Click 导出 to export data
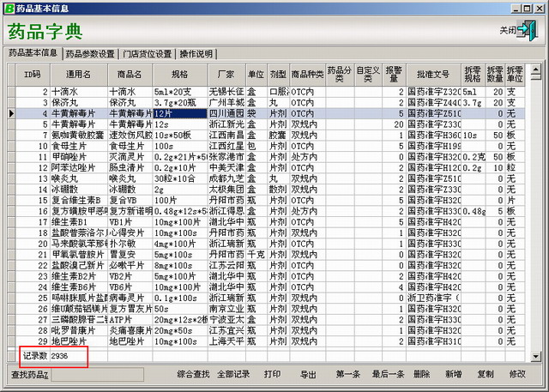Viewport: 549px width, 392px height. point(308,375)
